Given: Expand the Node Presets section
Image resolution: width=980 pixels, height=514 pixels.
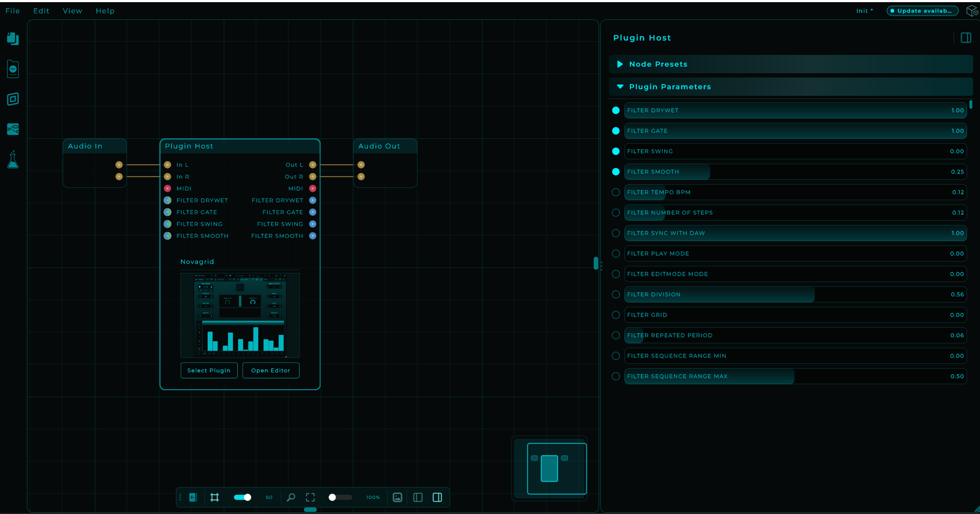Looking at the screenshot, I should pyautogui.click(x=791, y=64).
